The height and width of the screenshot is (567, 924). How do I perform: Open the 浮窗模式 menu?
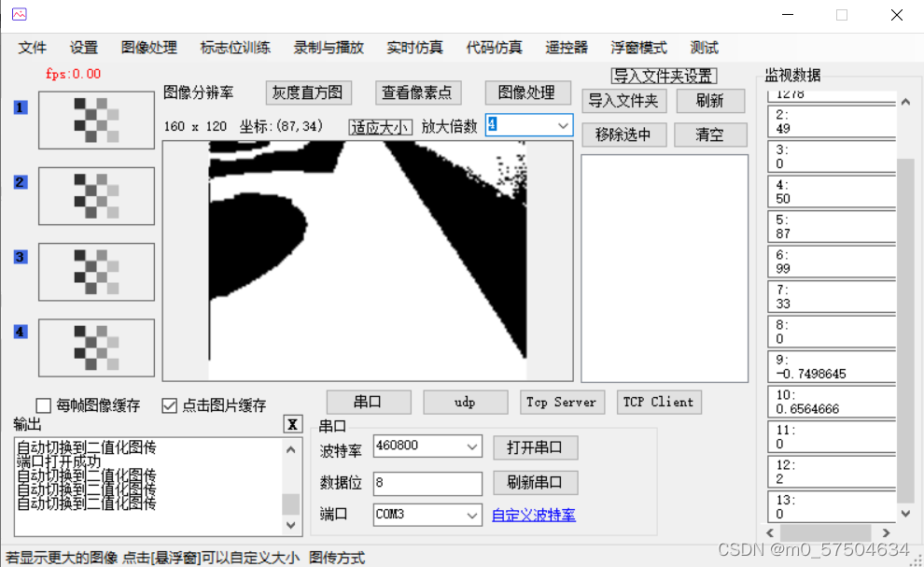click(x=638, y=48)
